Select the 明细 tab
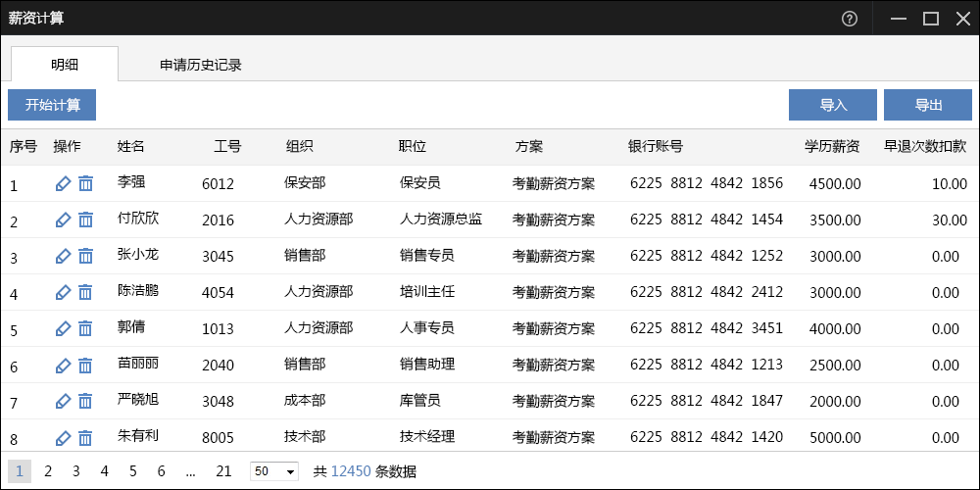The height and width of the screenshot is (490, 980). point(65,65)
